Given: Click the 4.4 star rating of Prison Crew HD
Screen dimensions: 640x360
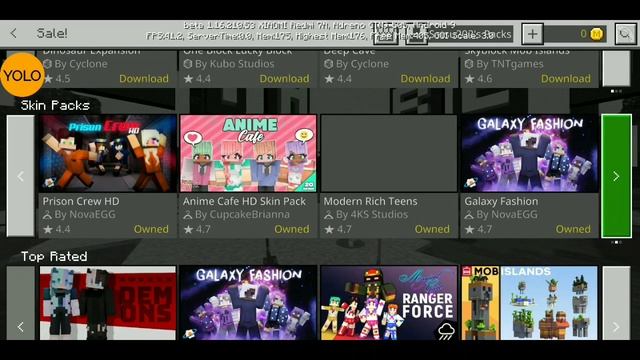Looking at the screenshot, I should (x=57, y=229).
